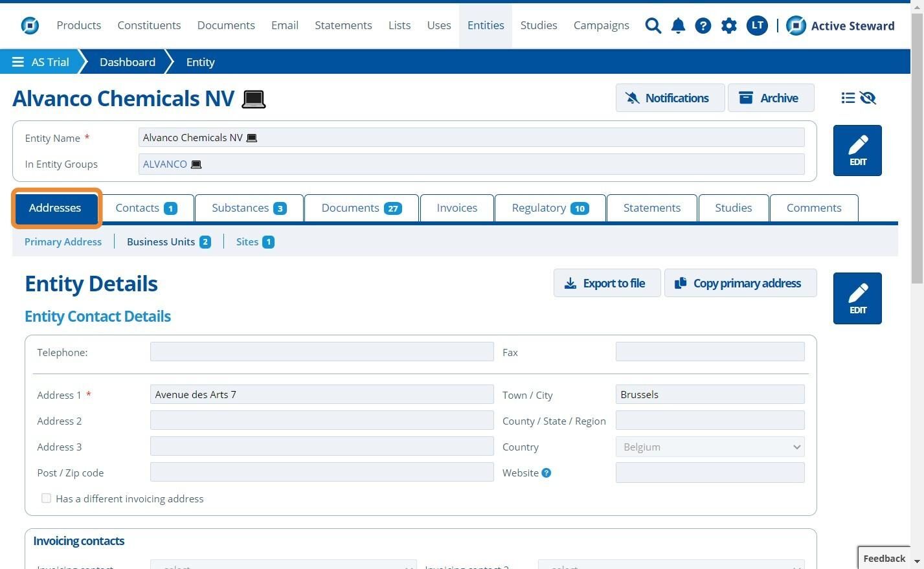The width and height of the screenshot is (924, 569).
Task: Open the notifications bell icon
Action: click(x=678, y=25)
